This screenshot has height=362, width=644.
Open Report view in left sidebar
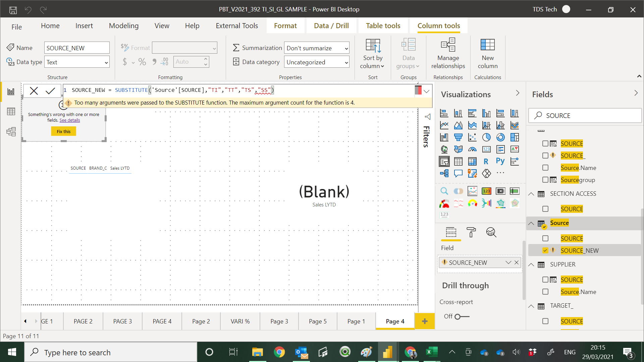(11, 92)
